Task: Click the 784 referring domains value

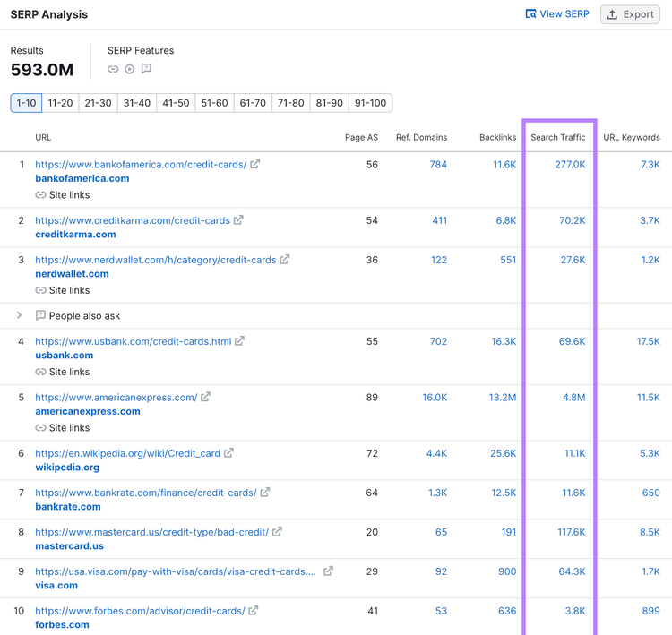Action: pos(438,165)
